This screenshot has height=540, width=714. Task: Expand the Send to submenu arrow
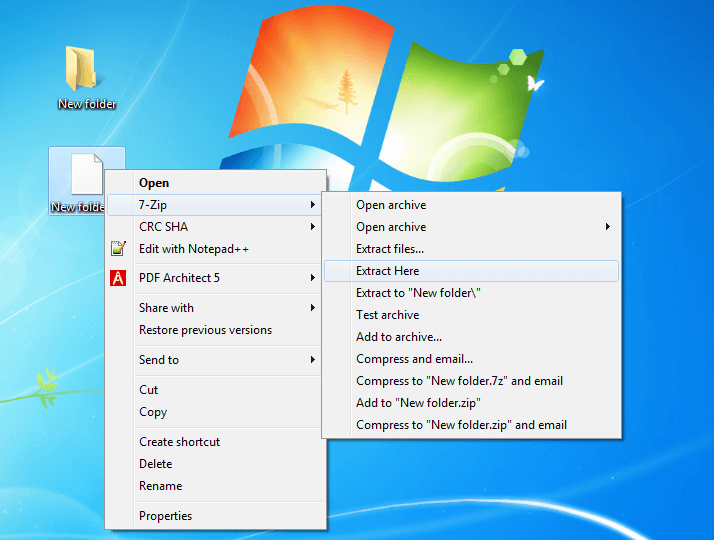(312, 360)
